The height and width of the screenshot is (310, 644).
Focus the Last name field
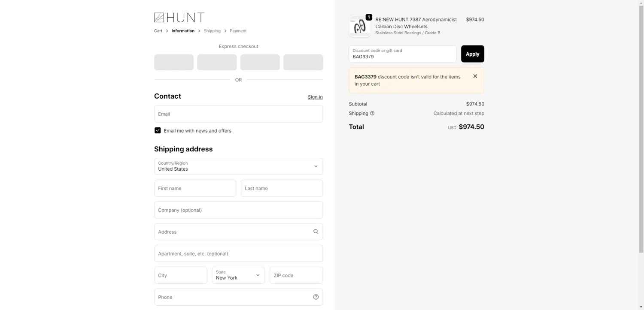pos(282,188)
